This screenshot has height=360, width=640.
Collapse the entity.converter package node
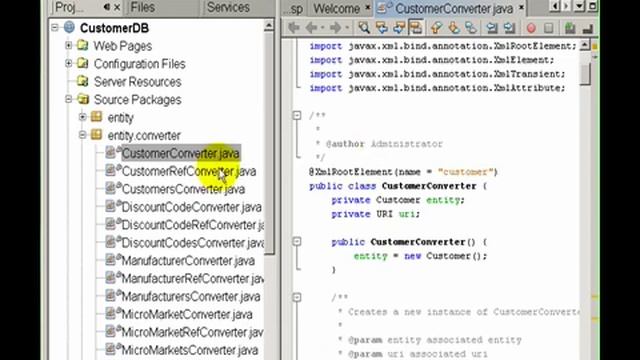click(x=82, y=135)
